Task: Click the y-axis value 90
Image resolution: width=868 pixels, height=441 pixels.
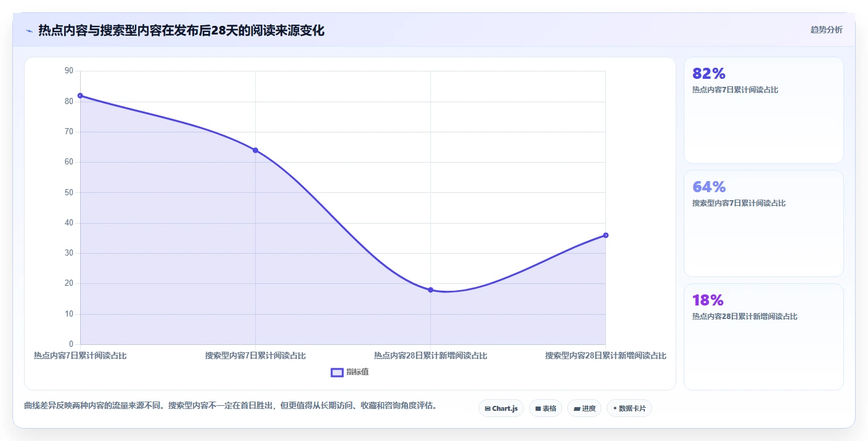Action: pyautogui.click(x=68, y=71)
